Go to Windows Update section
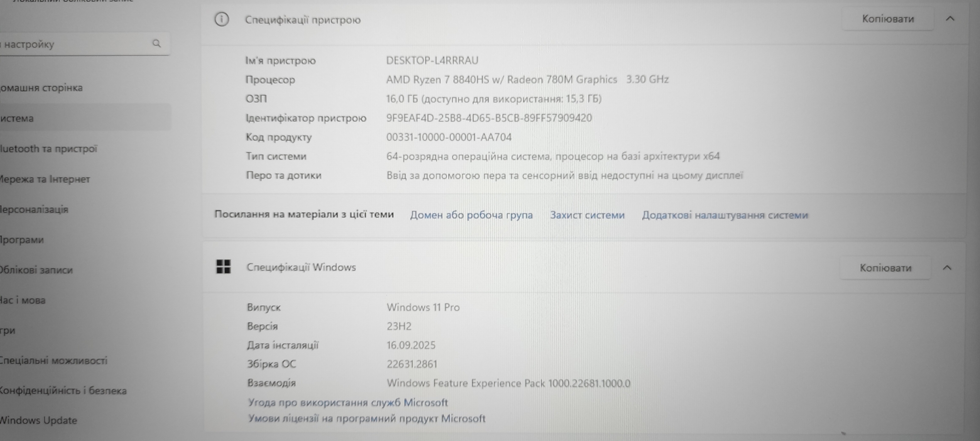 coord(38,421)
